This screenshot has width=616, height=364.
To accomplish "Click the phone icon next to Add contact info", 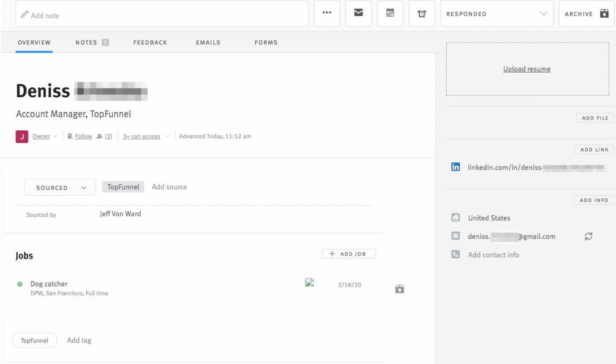I will (x=455, y=255).
